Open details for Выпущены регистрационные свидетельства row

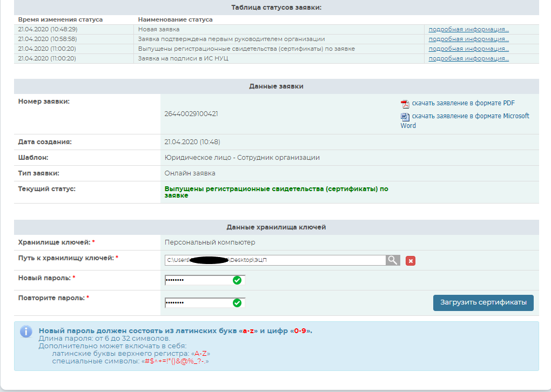pos(468,49)
